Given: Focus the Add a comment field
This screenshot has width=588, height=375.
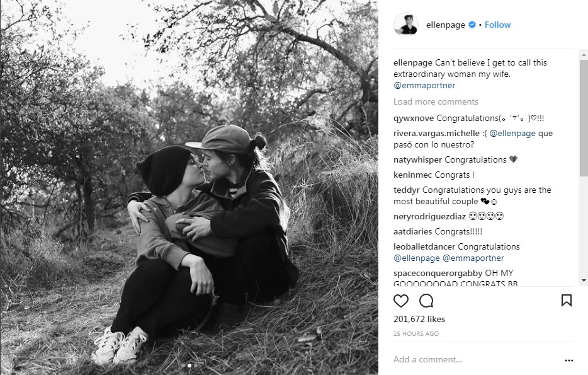Looking at the screenshot, I should click(476, 360).
